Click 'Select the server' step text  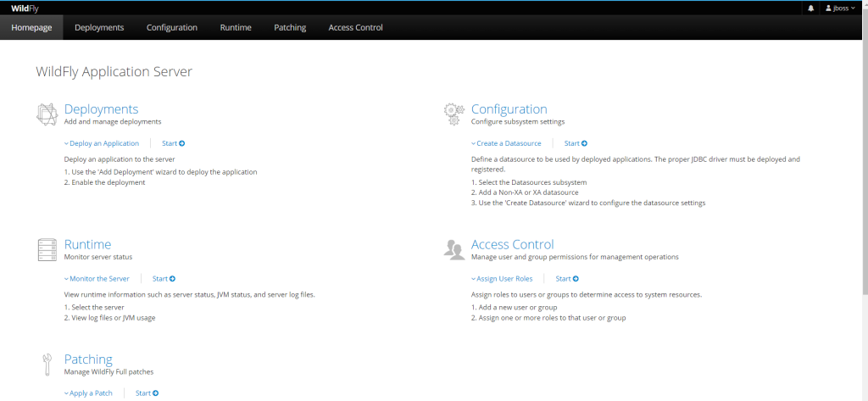pos(97,308)
